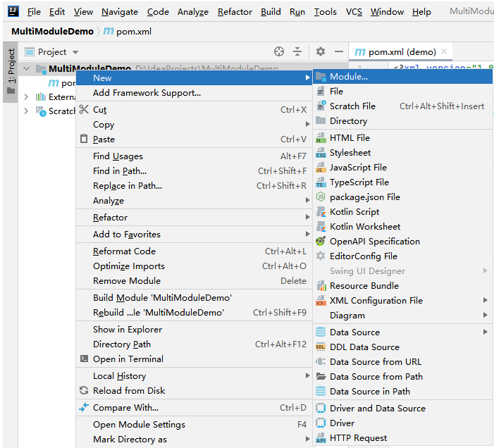Click the Resource Bundle icon
Screen dimensions: 494x448
321,286
